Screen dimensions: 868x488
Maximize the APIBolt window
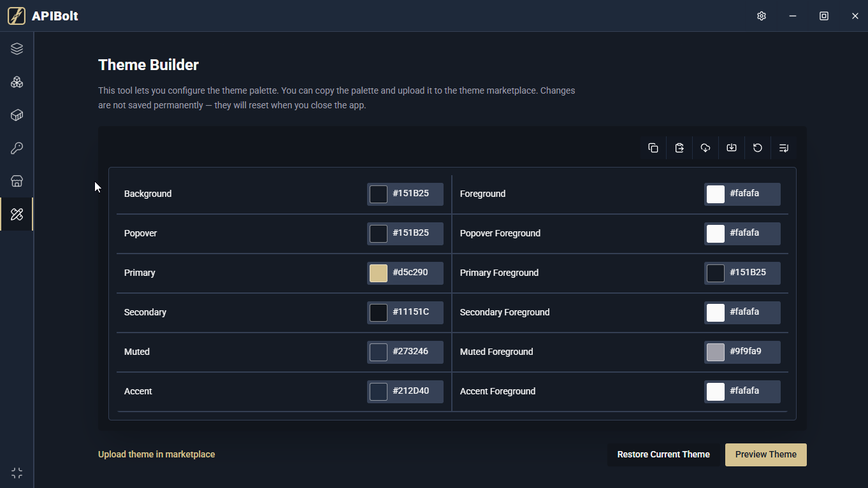[824, 16]
